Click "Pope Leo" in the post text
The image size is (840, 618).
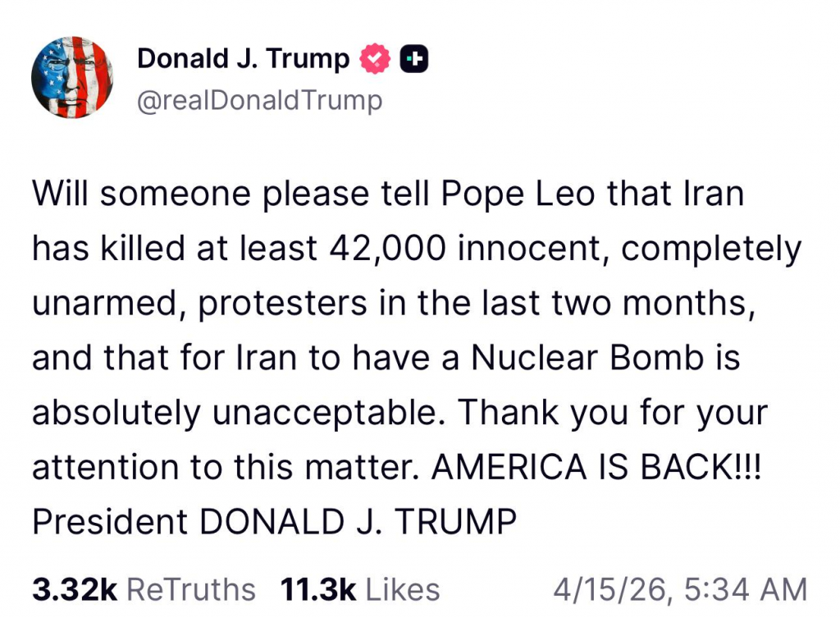click(x=520, y=195)
